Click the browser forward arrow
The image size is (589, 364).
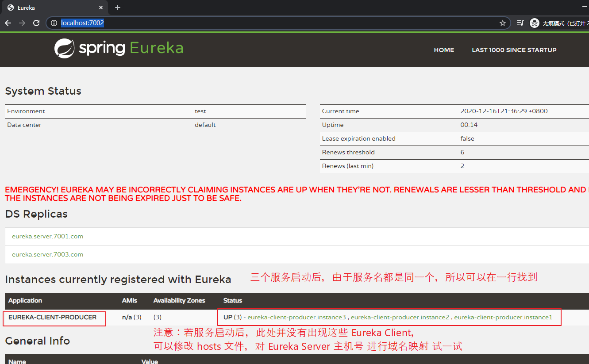pyautogui.click(x=22, y=23)
